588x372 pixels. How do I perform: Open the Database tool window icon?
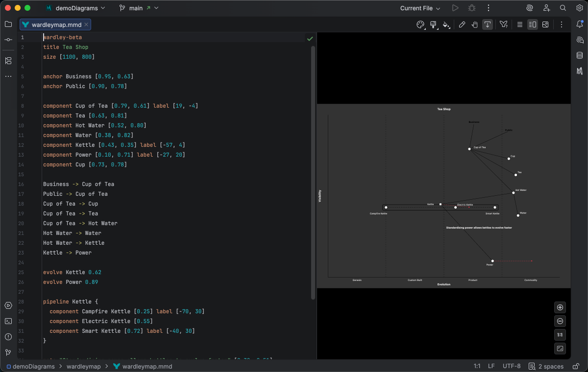click(x=580, y=55)
